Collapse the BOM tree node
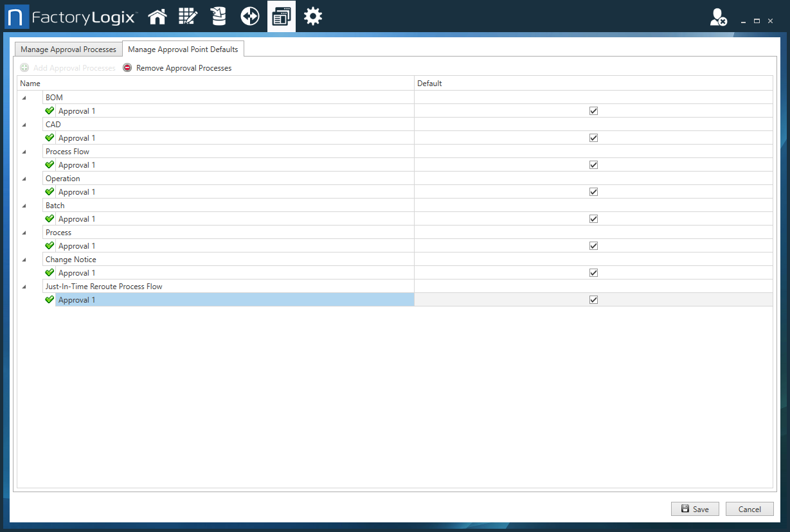The width and height of the screenshot is (790, 532). pos(24,97)
